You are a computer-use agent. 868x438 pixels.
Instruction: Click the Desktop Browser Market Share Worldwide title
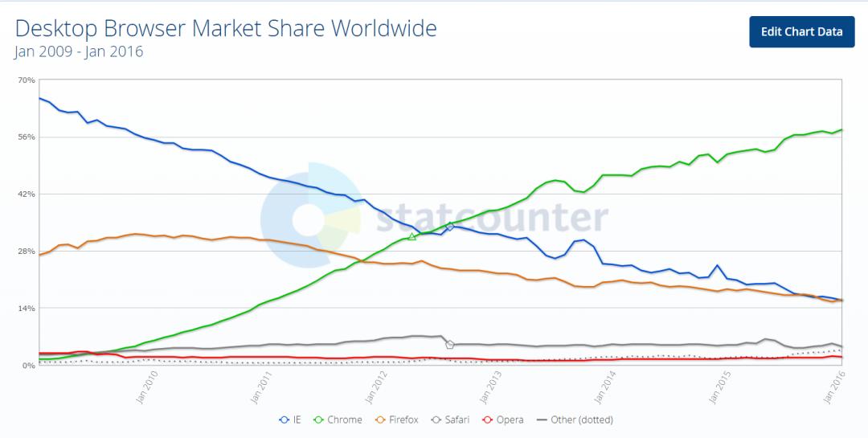[226, 28]
